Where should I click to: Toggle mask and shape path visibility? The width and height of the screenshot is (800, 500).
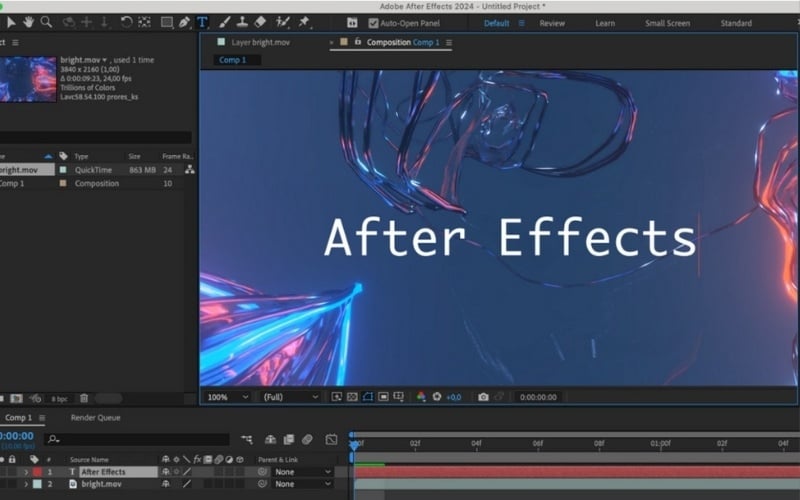point(367,396)
